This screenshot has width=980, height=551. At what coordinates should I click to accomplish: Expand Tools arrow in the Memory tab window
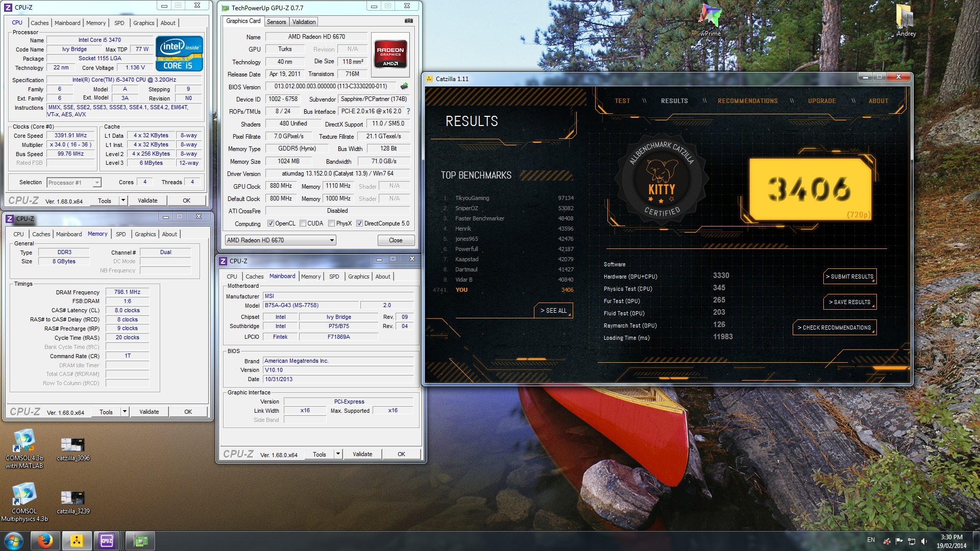125,412
